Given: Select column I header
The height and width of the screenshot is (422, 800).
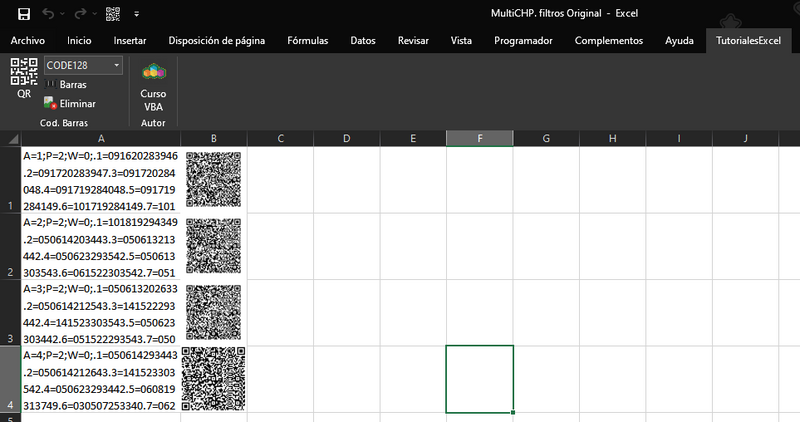Looking at the screenshot, I should (679, 139).
